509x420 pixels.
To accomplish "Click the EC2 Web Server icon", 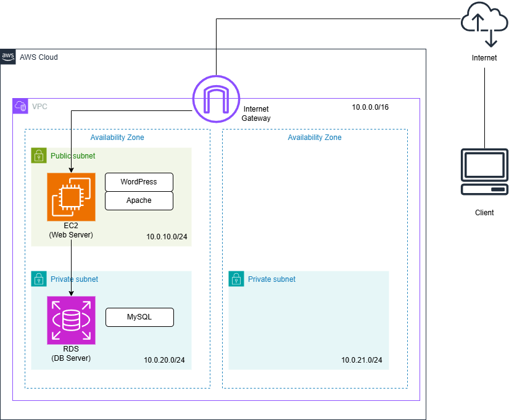I will point(71,196).
